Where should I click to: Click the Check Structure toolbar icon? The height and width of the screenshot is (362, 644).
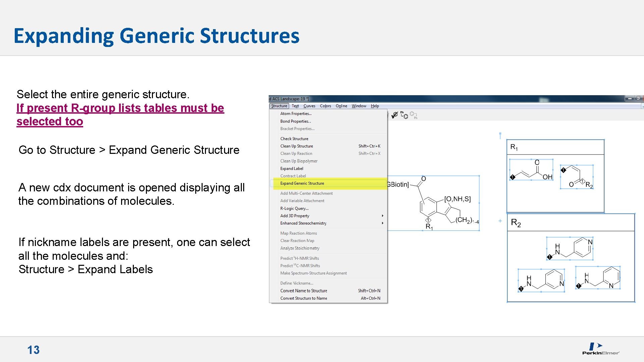[395, 115]
